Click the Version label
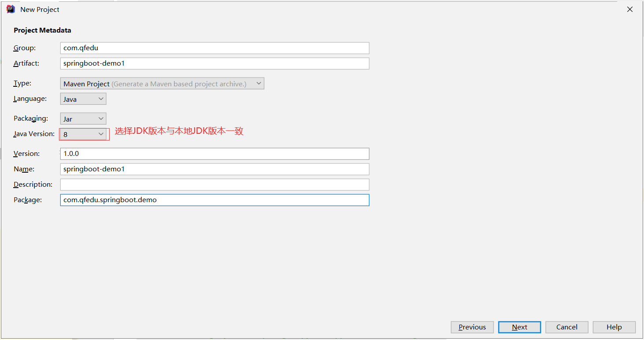Image resolution: width=644 pixels, height=340 pixels. 27,154
